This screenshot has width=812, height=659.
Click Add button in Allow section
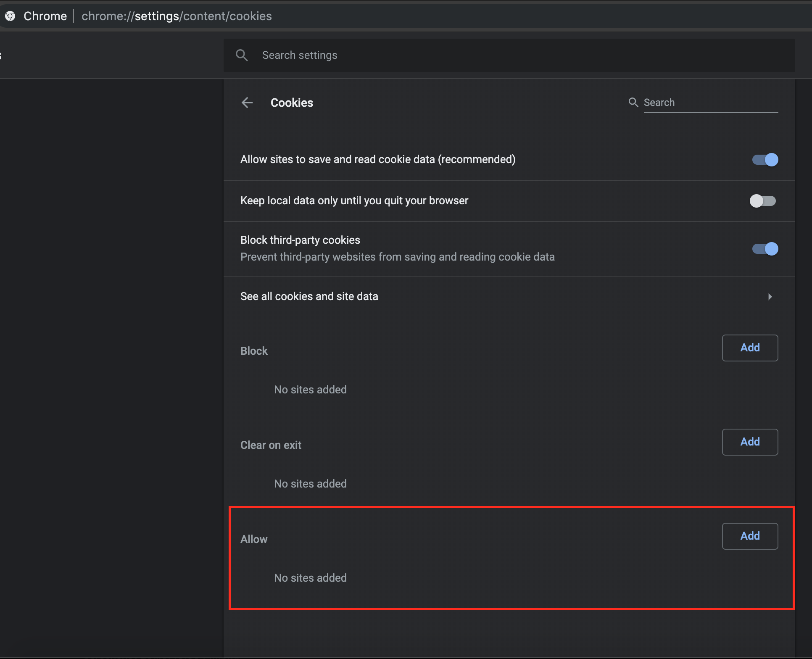pyautogui.click(x=749, y=536)
